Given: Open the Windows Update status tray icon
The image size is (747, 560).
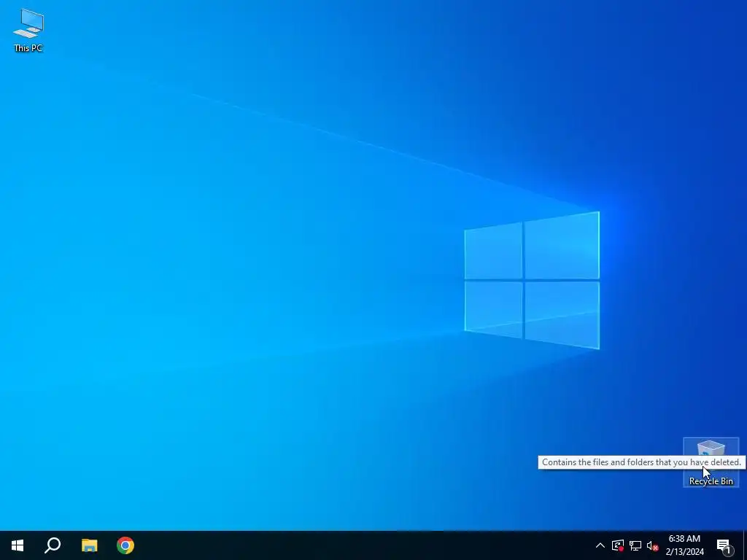Looking at the screenshot, I should pos(618,545).
